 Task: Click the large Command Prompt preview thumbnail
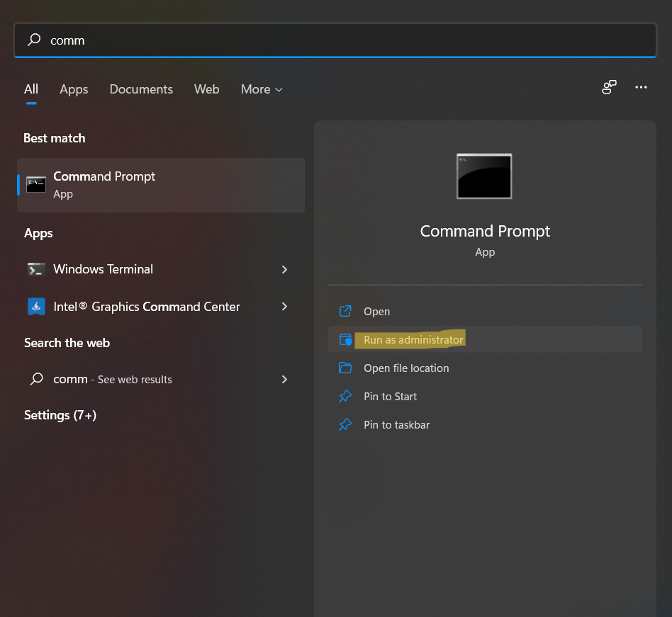(x=484, y=176)
